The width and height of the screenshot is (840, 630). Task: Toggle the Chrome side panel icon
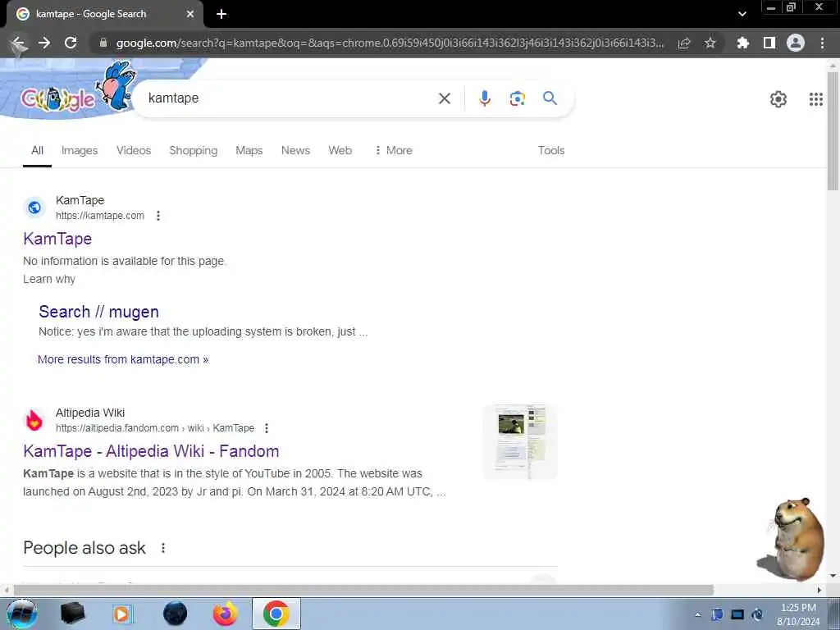coord(769,43)
